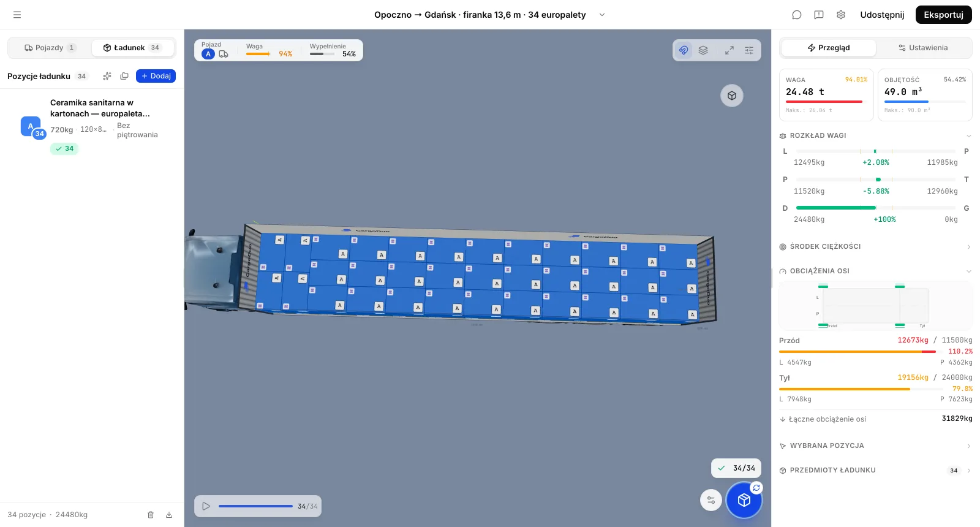Screen dimensions: 980x527
Task: Click the Przód axle load value 12673kg
Action: point(913,340)
